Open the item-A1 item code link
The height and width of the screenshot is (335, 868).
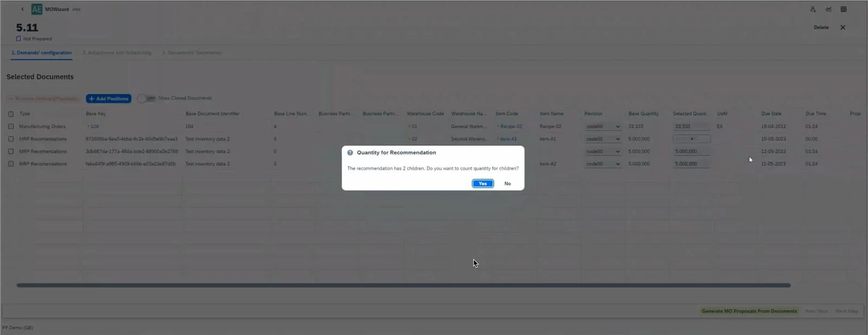coord(508,139)
